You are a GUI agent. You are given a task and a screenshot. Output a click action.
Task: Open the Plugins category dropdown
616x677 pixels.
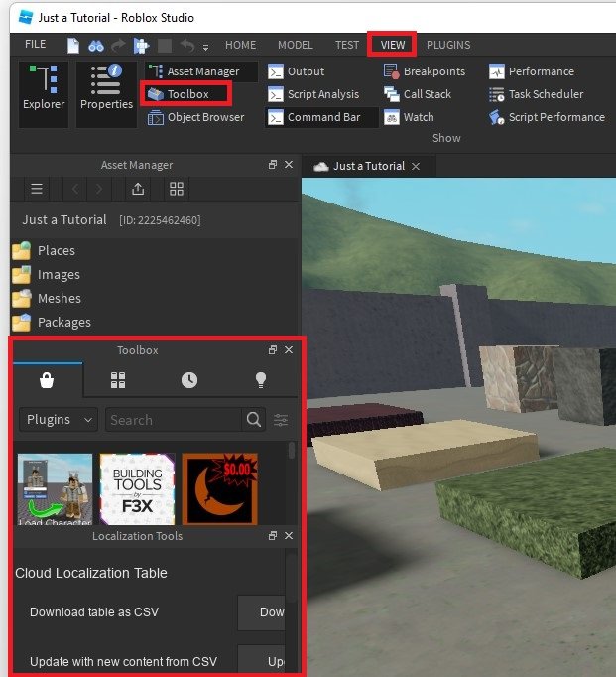[x=59, y=420]
